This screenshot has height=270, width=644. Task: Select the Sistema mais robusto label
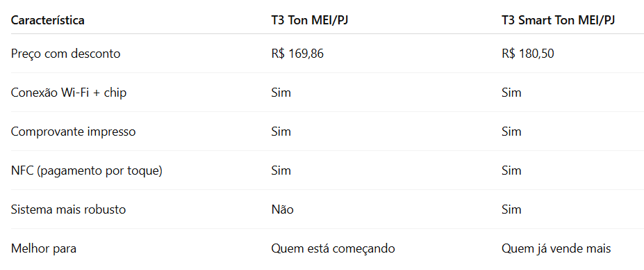click(68, 209)
